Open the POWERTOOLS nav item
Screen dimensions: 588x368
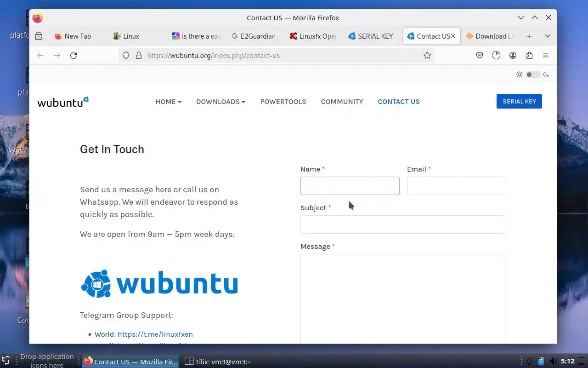coord(283,102)
